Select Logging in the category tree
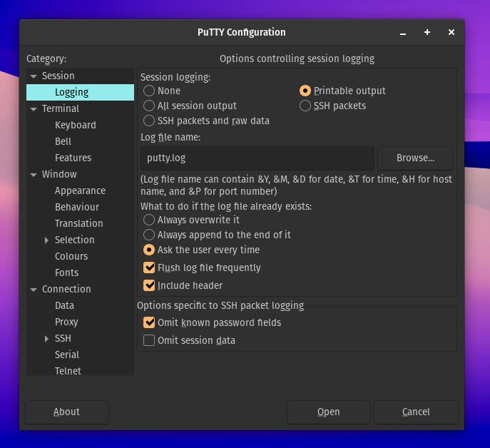490x448 pixels. pos(71,92)
